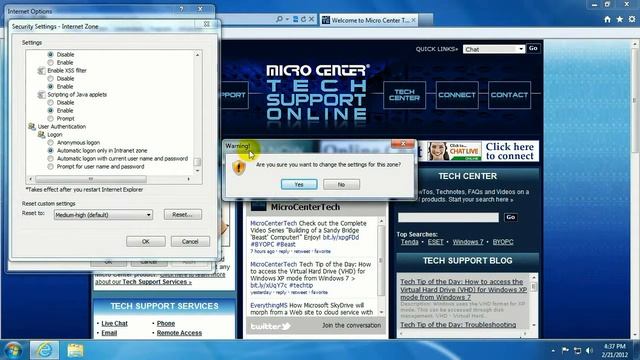This screenshot has height=360, width=640.
Task: Select Prompt under Scripting of Java applets
Action: coord(50,118)
